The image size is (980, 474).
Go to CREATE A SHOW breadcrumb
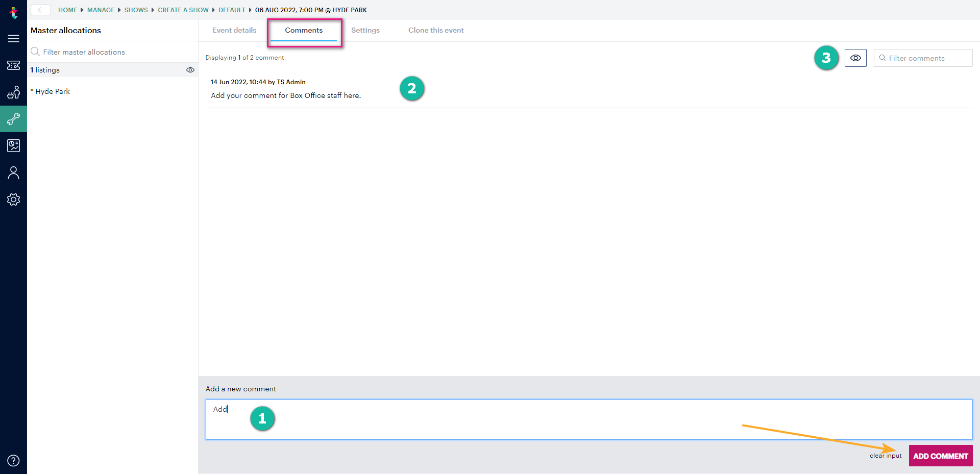183,10
